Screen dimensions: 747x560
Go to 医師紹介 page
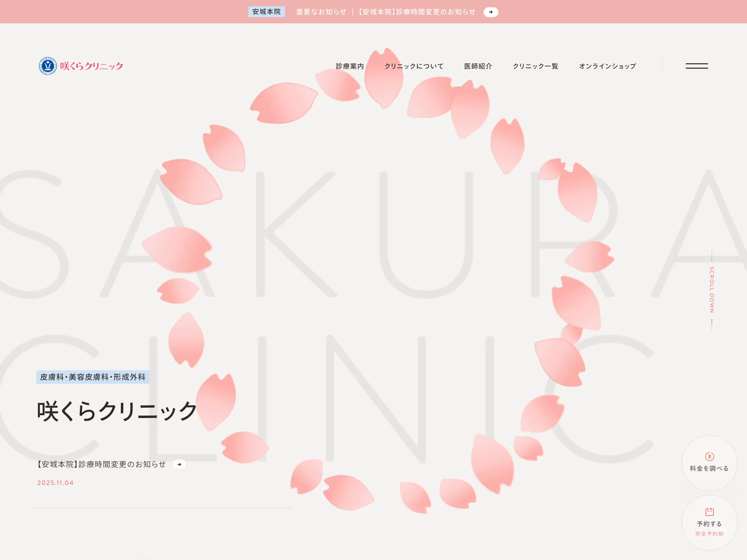click(478, 66)
